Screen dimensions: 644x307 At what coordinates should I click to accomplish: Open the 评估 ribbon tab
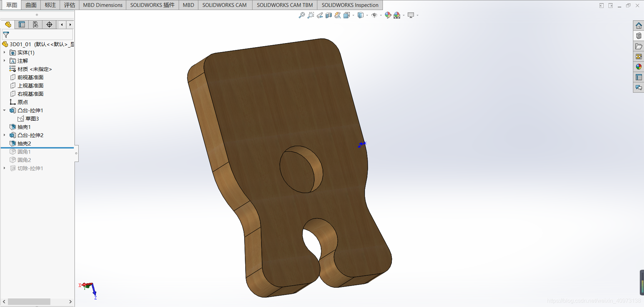70,5
